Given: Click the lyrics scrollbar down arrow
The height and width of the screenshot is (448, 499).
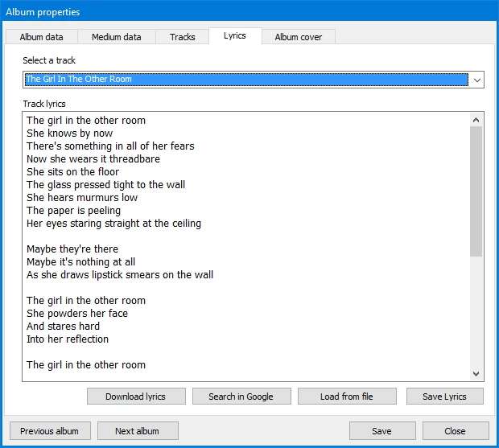Looking at the screenshot, I should click(x=476, y=373).
